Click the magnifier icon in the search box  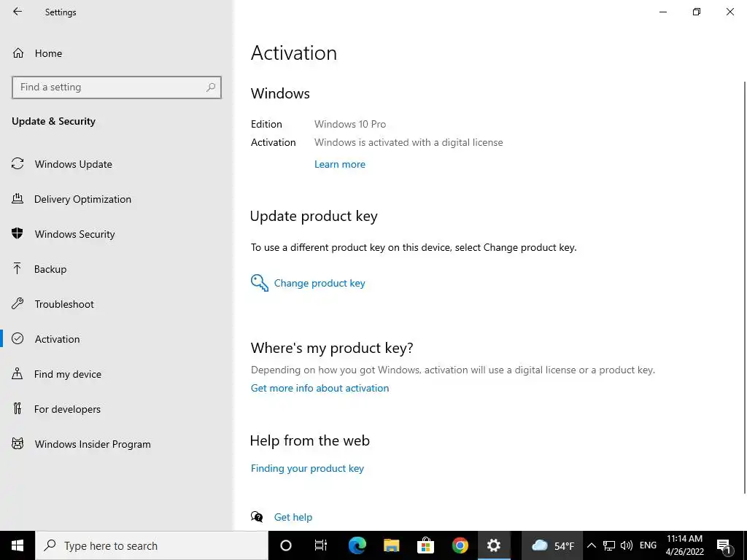tap(211, 87)
